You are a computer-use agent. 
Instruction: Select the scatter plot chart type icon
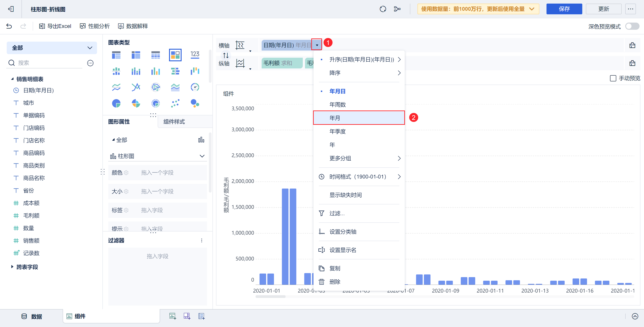pyautogui.click(x=175, y=103)
